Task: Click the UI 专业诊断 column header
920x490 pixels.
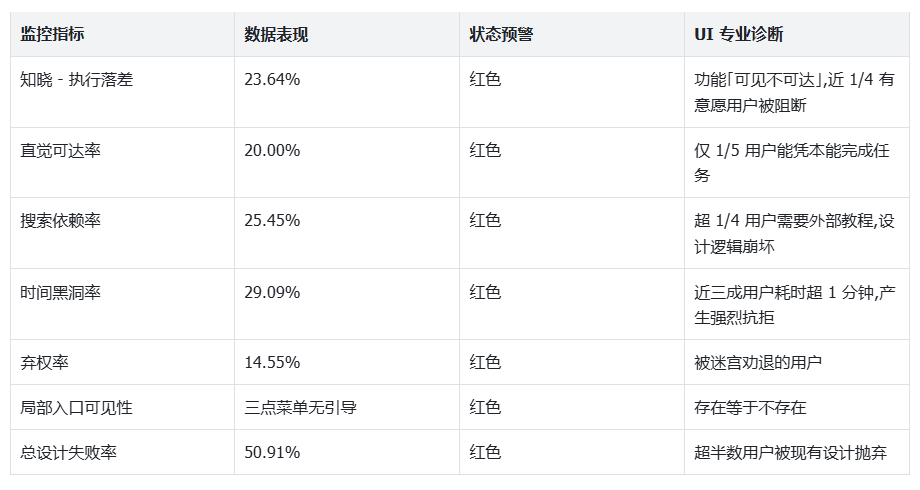Action: coord(739,35)
